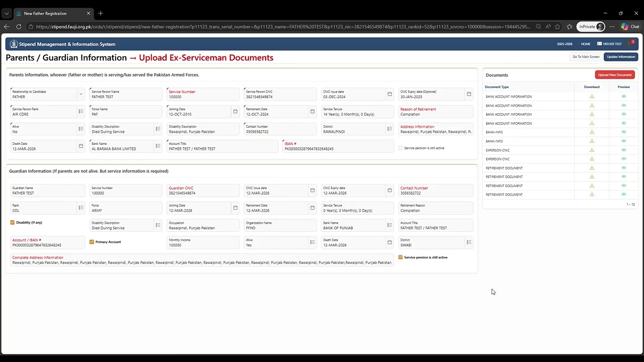Preview the bottom RETIREMENT DOCUMENT file

pyautogui.click(x=624, y=194)
